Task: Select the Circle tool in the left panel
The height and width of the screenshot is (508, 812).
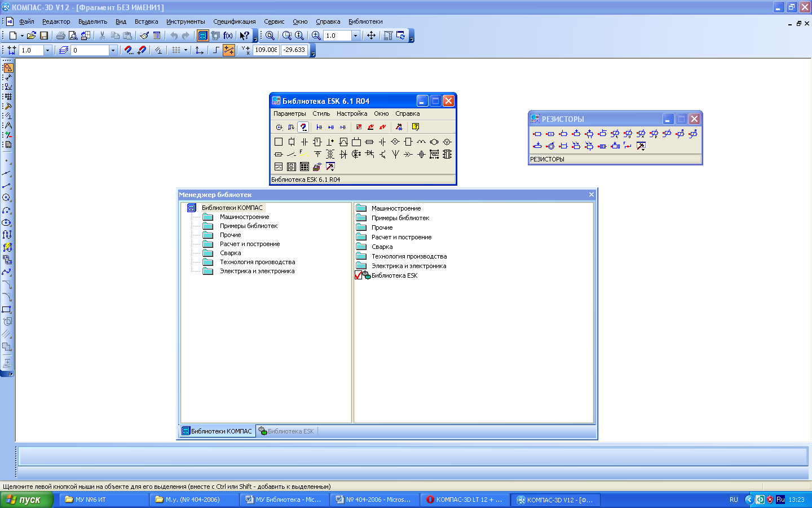Action: (x=7, y=198)
